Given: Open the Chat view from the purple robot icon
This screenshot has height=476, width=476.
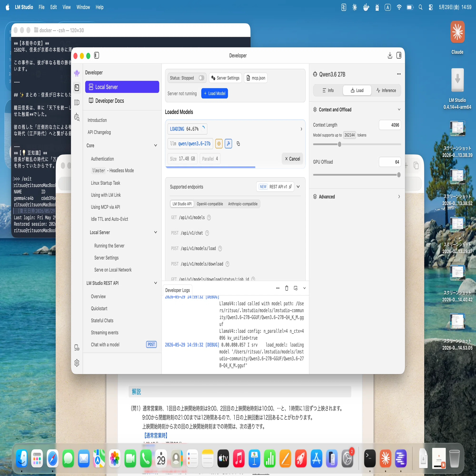Looking at the screenshot, I should coord(77,73).
